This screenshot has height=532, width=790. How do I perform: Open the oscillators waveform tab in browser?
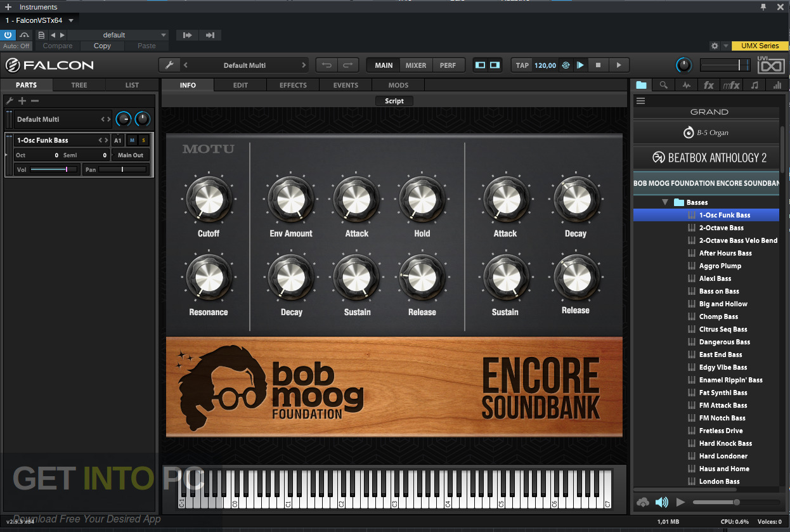coord(686,85)
